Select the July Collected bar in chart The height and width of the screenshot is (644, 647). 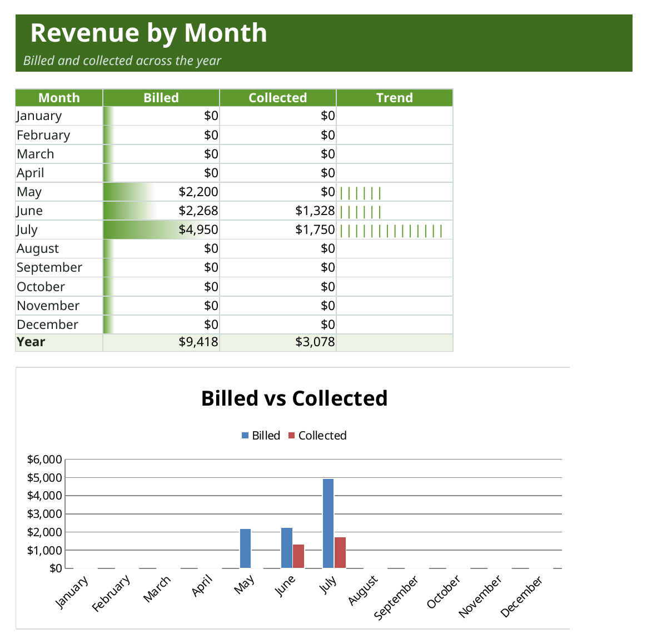(x=340, y=553)
